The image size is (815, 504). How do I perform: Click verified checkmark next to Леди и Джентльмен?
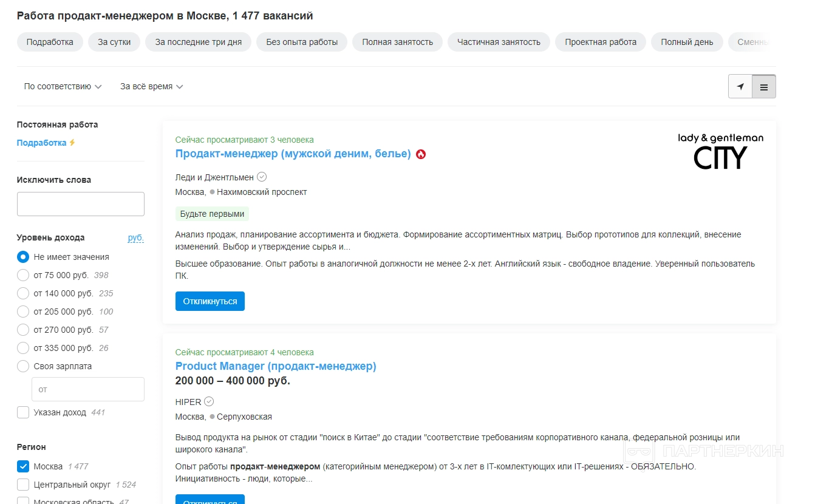coord(262,177)
